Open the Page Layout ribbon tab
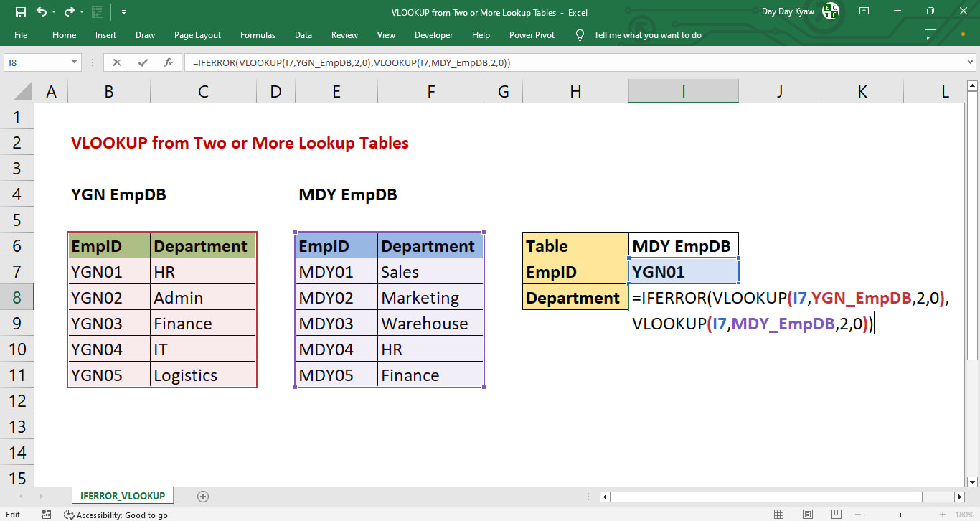Screen dimensions: 980x521 click(197, 34)
